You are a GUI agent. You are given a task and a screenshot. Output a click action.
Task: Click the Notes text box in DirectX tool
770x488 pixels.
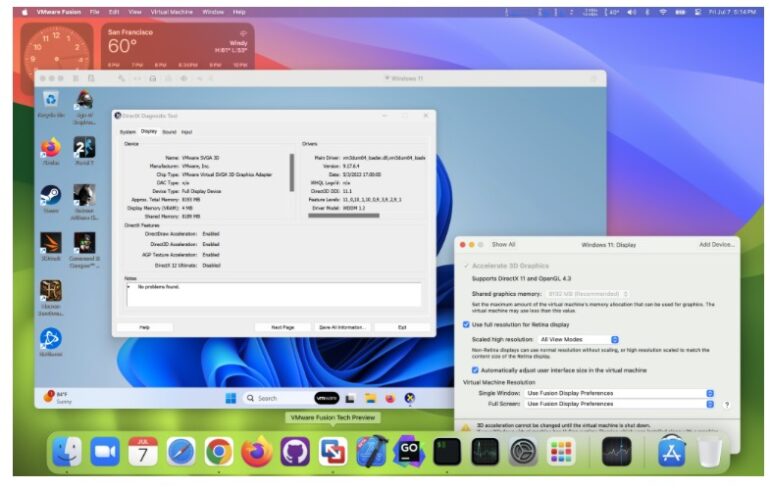tap(274, 294)
